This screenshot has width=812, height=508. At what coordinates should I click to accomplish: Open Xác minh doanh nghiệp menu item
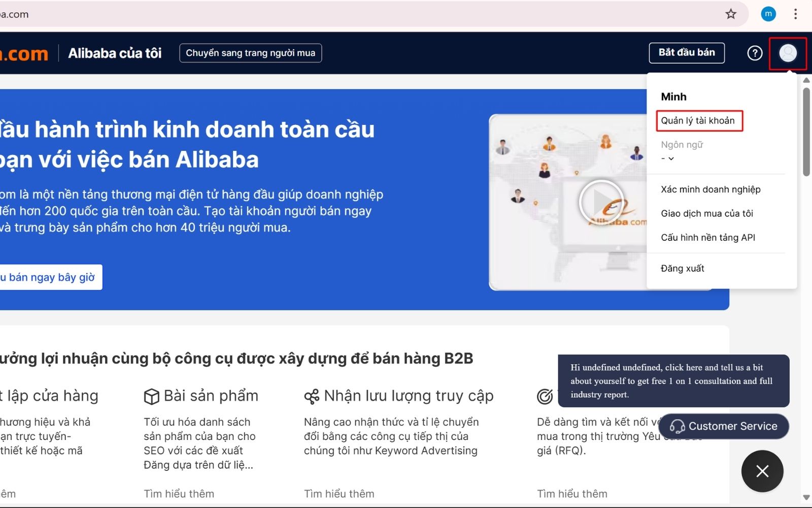710,189
